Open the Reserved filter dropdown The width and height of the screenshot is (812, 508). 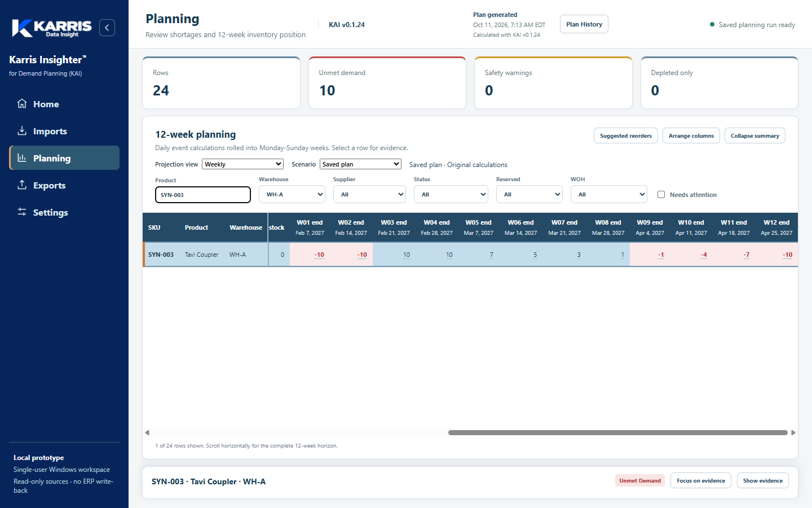[x=529, y=194]
